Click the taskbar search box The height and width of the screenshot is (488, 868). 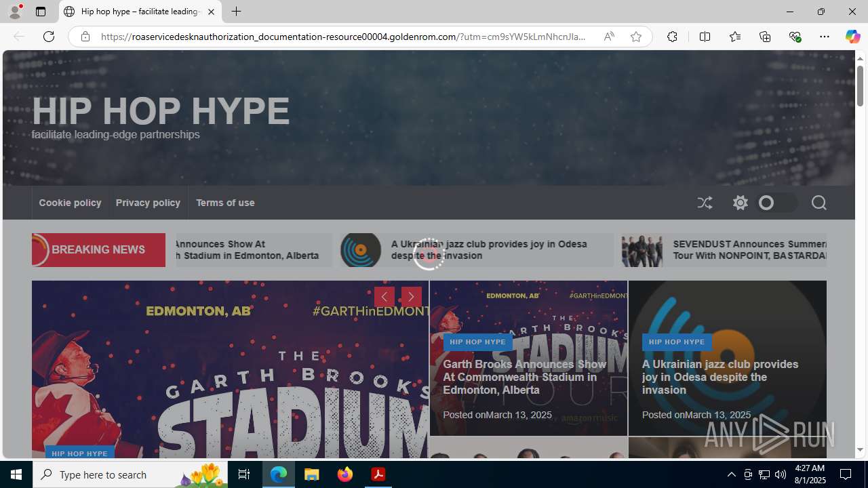[130, 474]
